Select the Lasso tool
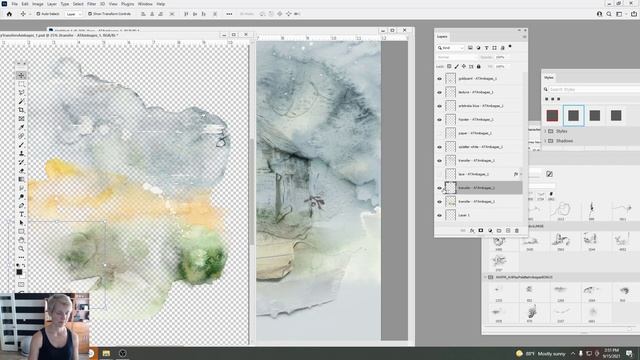The image size is (640, 360). [x=21, y=93]
